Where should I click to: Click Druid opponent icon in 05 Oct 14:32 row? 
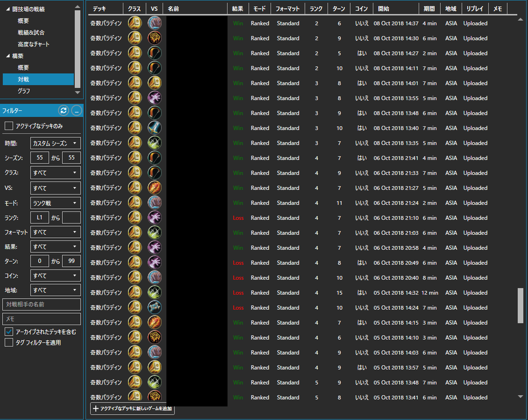click(155, 293)
